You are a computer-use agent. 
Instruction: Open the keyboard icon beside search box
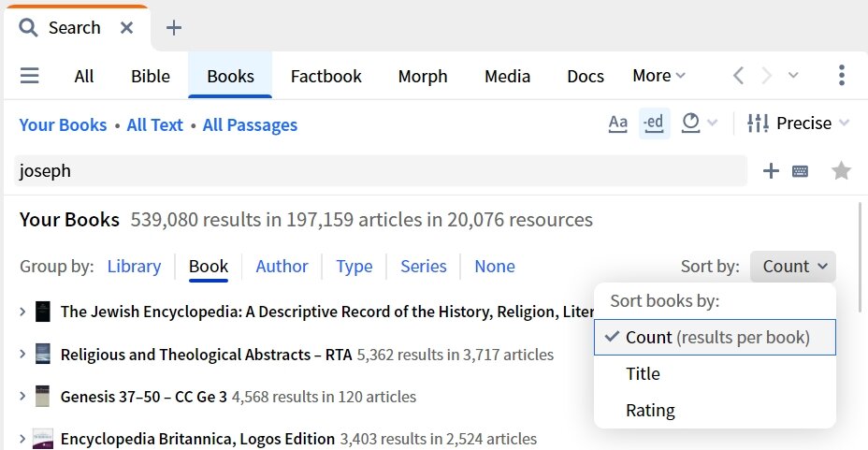click(800, 171)
